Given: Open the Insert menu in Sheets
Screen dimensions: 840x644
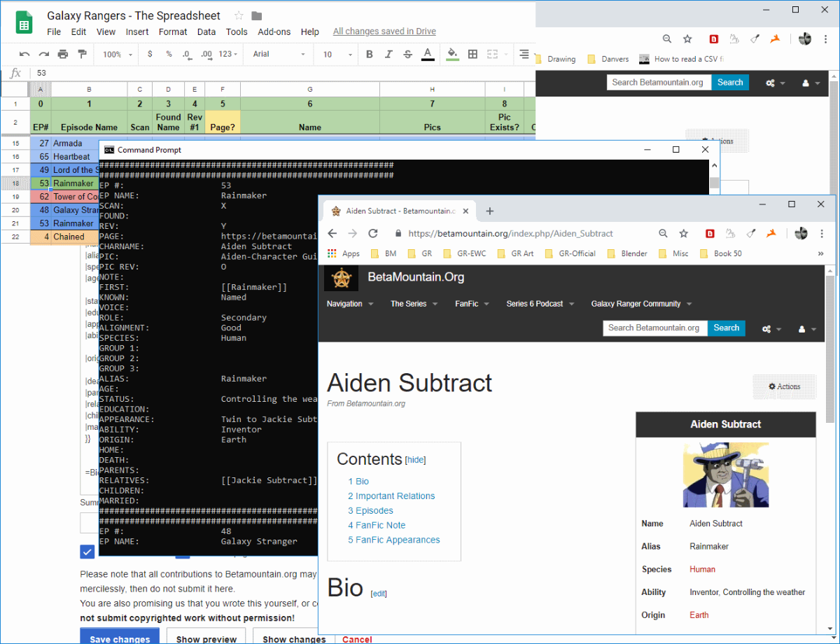Looking at the screenshot, I should click(137, 31).
